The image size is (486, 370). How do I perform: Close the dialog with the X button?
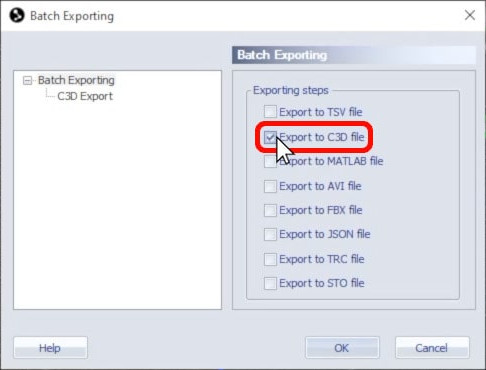click(470, 15)
